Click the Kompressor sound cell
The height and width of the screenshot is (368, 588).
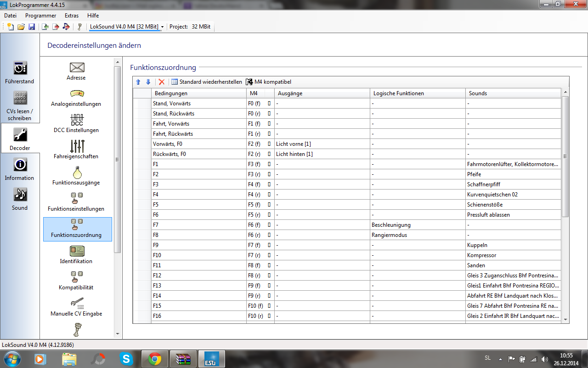513,255
